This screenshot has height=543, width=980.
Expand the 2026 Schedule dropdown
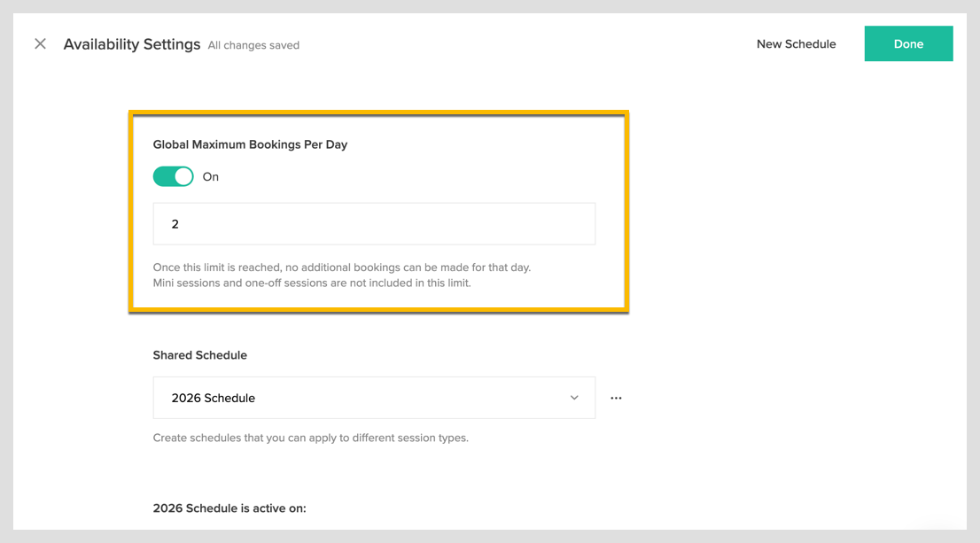coord(374,398)
